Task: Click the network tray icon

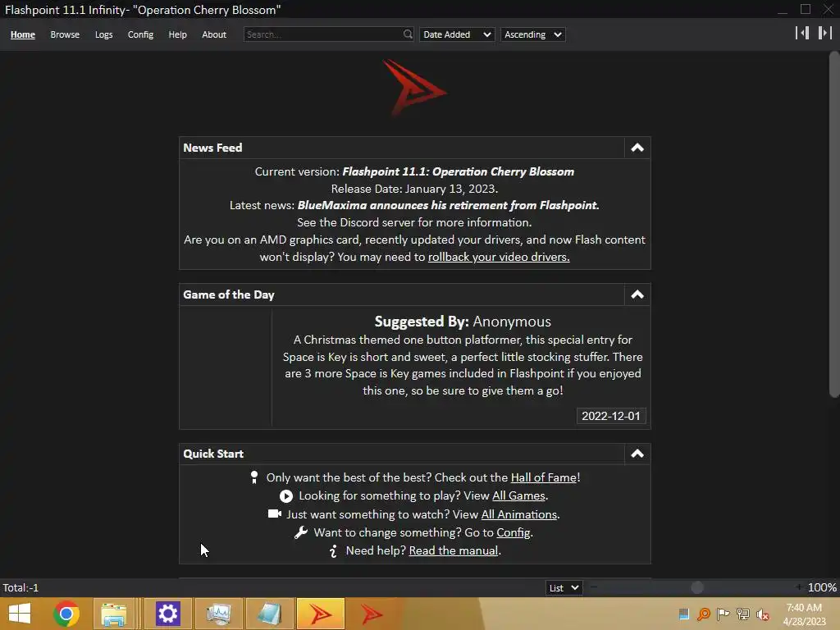Action: [743, 614]
